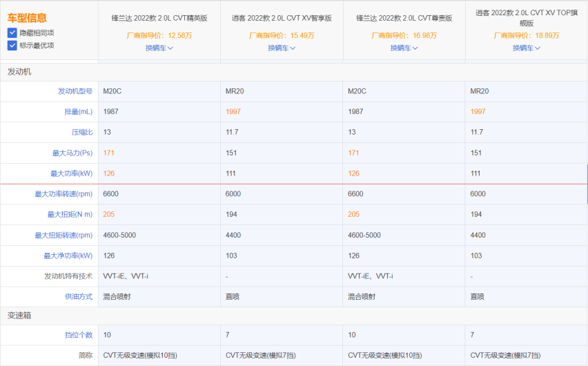Click the 最大马力(Ps) parameter link
Image resolution: width=588 pixels, height=366 pixels.
tap(72, 153)
